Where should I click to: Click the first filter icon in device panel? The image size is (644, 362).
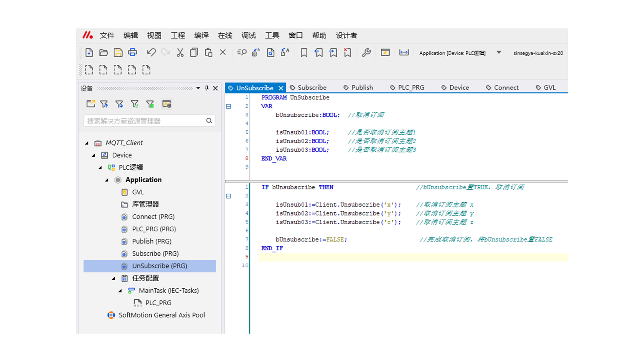coord(104,104)
